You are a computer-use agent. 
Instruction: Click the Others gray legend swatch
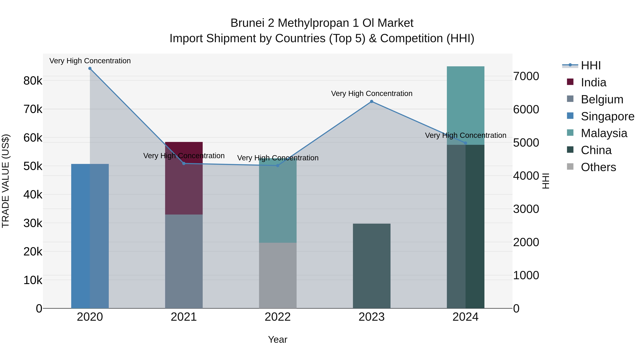[570, 166]
